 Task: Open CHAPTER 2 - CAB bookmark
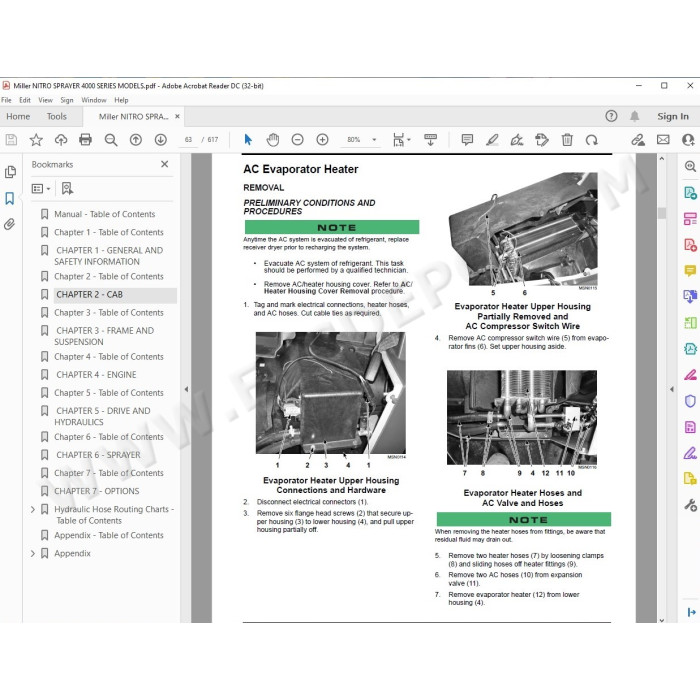89,295
